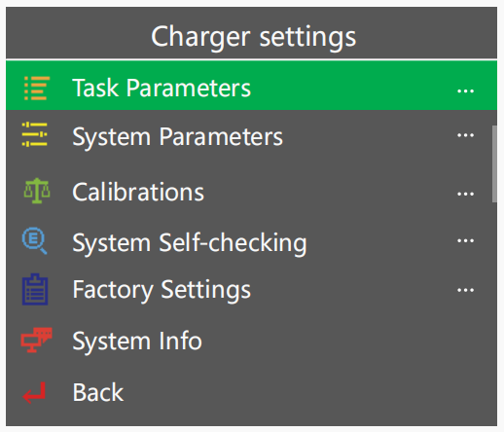
Task: Expand System Parameters via its ellipsis
Action: pyautogui.click(x=465, y=135)
